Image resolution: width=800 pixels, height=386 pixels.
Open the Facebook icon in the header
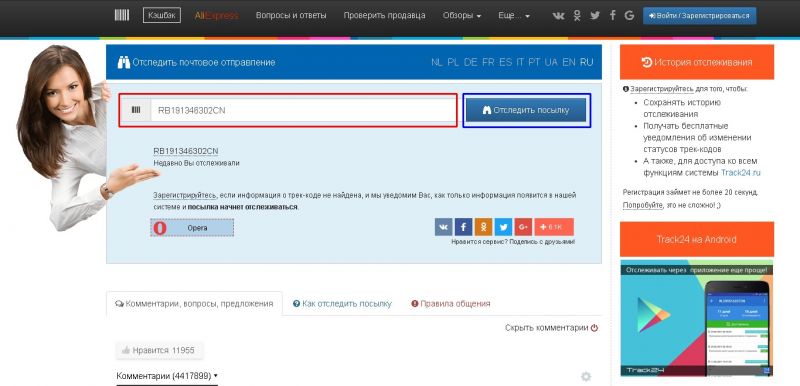tap(612, 15)
